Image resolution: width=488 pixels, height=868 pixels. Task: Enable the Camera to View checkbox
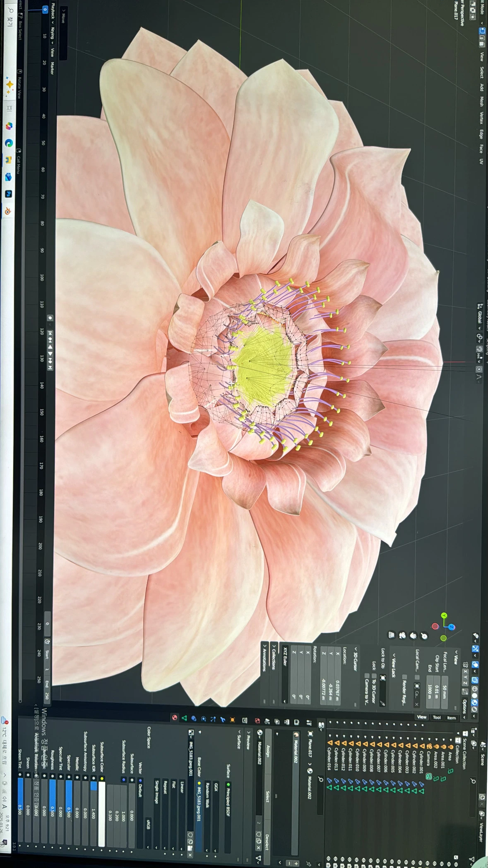click(x=367, y=676)
